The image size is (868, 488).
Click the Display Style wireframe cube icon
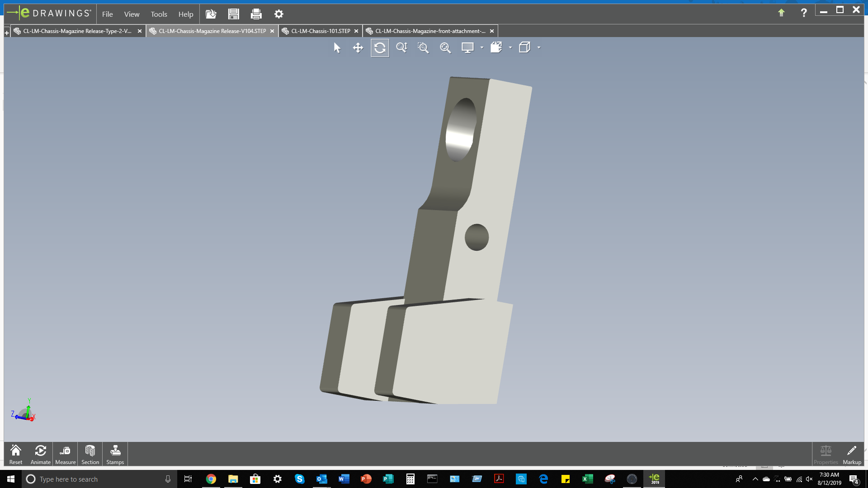(524, 47)
